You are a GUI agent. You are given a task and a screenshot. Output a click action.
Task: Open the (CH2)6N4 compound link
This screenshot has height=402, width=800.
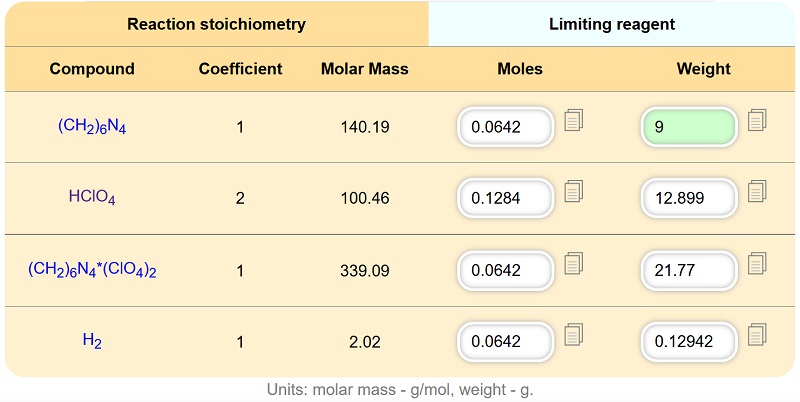(92, 127)
